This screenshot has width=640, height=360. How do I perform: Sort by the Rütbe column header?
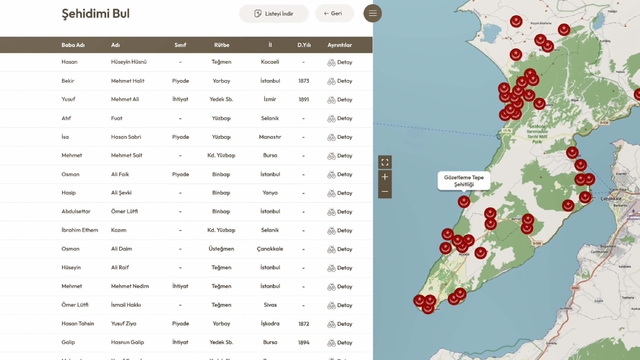[222, 45]
